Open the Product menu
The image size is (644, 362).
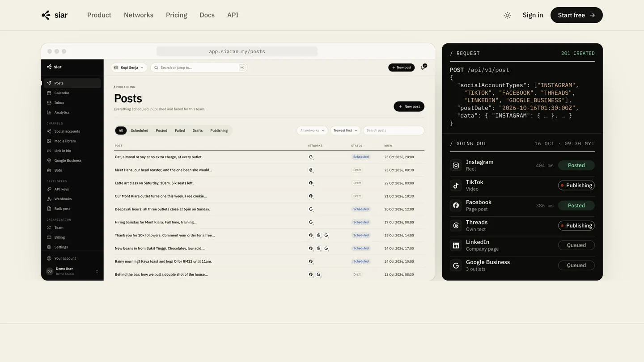coord(99,15)
